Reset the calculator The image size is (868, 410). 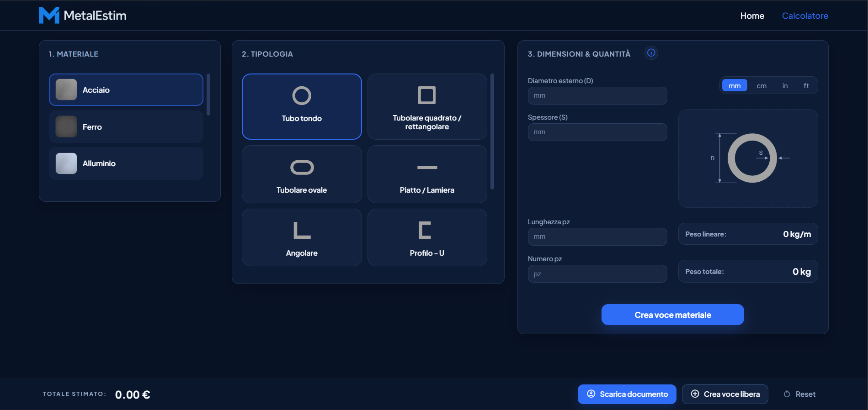pyautogui.click(x=799, y=394)
